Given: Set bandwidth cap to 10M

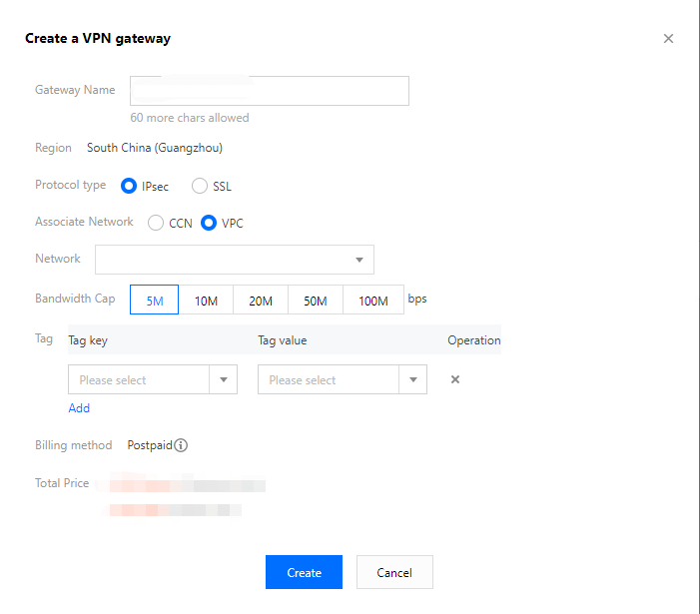Looking at the screenshot, I should [x=206, y=301].
